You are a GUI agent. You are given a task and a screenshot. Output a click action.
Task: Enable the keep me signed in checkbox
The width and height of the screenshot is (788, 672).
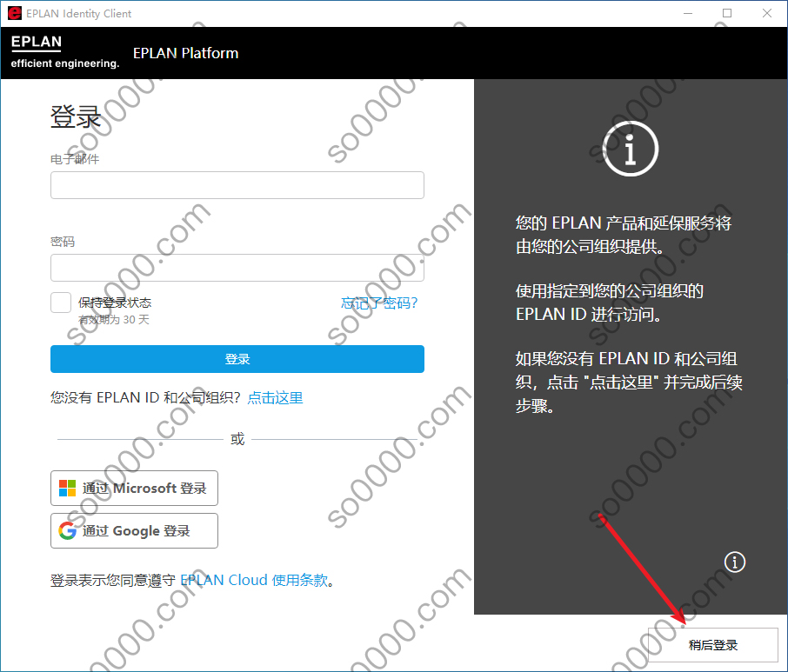(61, 303)
